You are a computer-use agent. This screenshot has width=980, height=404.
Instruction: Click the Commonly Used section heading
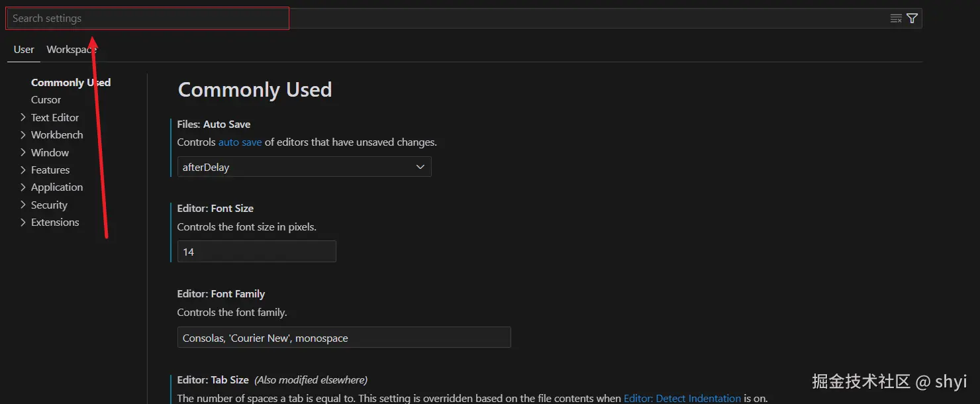point(255,90)
